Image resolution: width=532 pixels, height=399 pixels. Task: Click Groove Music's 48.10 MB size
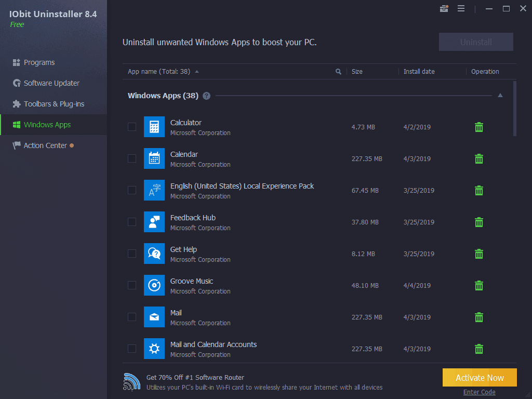click(365, 286)
